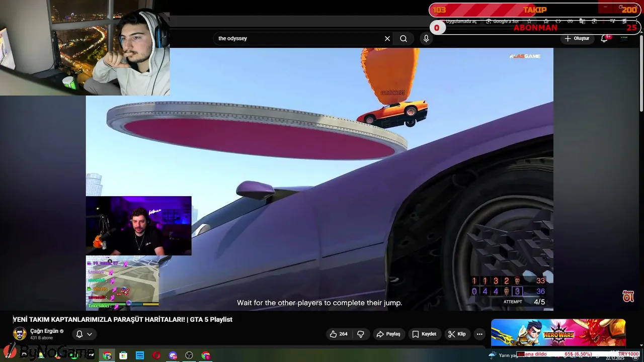Open the rightmost Chrome taskbar icon

pyautogui.click(x=206, y=355)
